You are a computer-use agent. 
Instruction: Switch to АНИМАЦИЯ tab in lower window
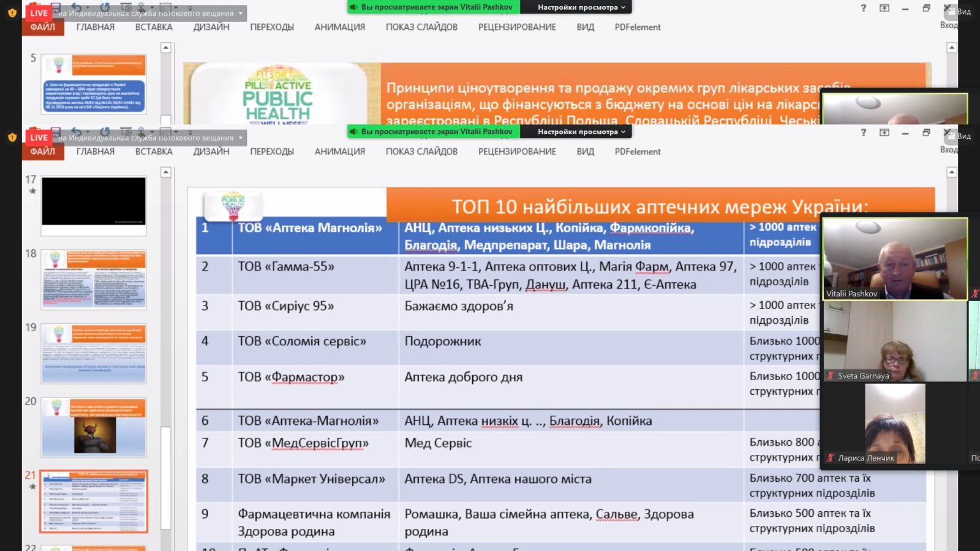[340, 151]
